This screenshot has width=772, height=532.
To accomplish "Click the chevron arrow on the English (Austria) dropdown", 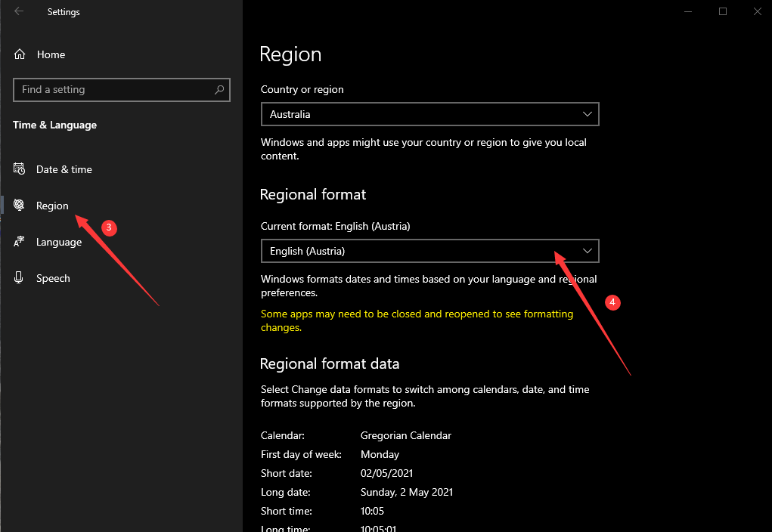I will (x=588, y=251).
